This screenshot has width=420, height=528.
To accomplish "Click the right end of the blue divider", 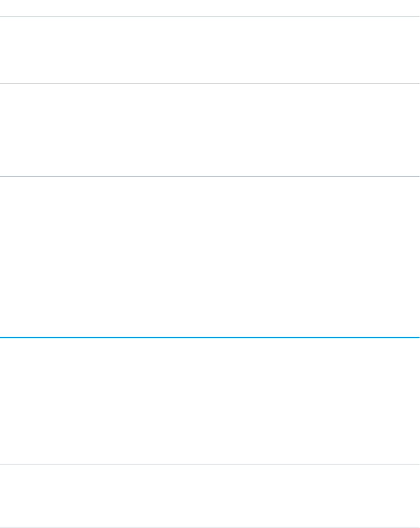I will 418,337.
